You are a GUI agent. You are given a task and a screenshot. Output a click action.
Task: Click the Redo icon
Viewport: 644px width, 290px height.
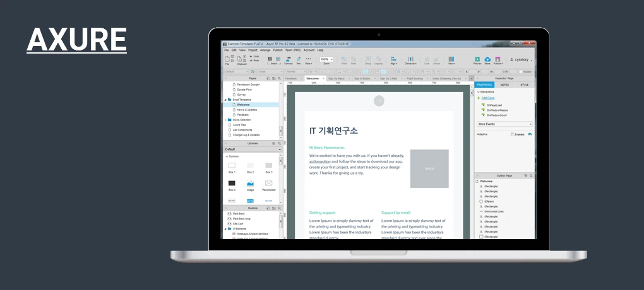tap(251, 61)
